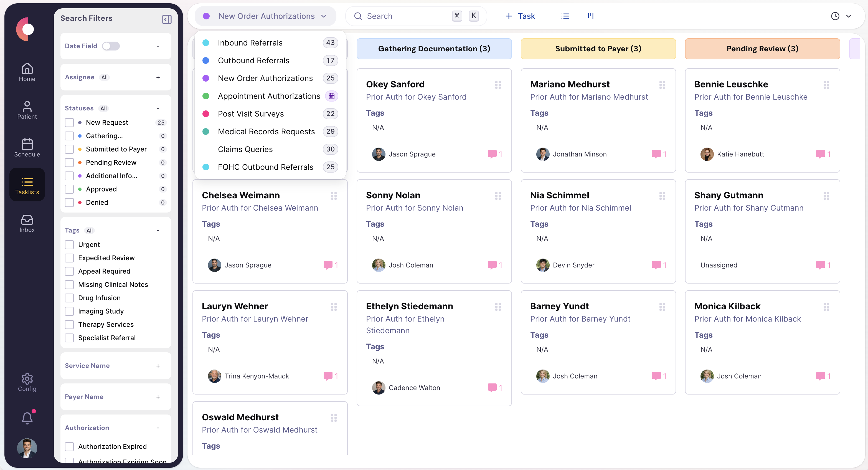Open the time history clock icon
868x470 pixels.
(x=835, y=16)
